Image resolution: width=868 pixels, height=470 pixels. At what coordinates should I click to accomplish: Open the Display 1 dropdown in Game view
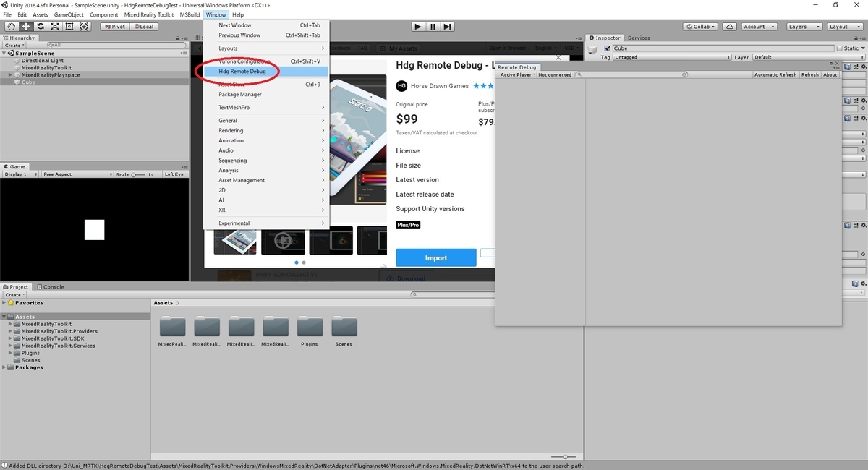pyautogui.click(x=20, y=174)
